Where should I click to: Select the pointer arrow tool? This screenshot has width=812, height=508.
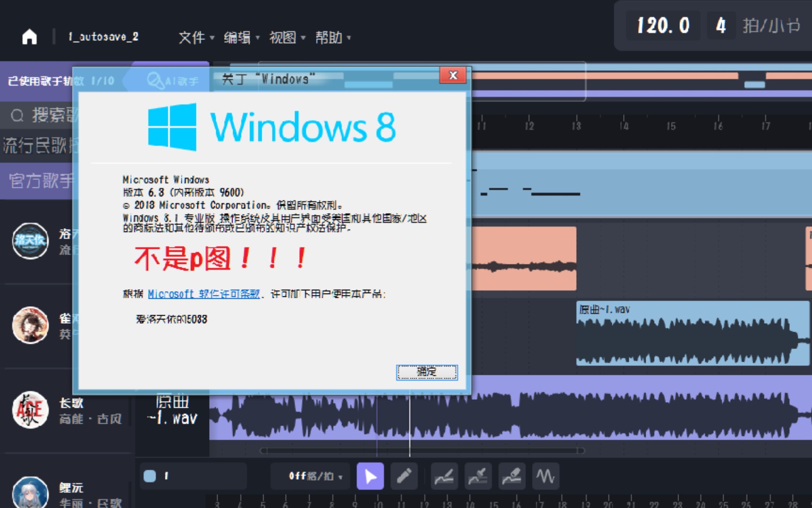(370, 476)
